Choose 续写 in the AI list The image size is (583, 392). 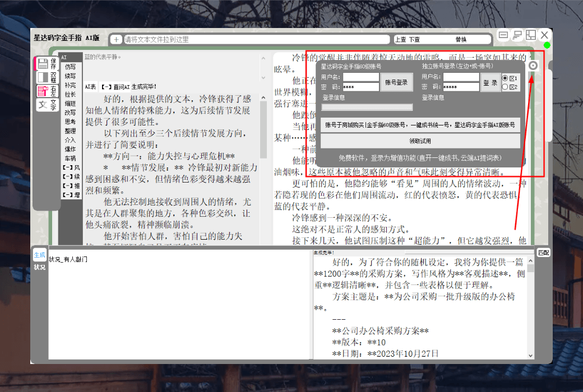70,76
